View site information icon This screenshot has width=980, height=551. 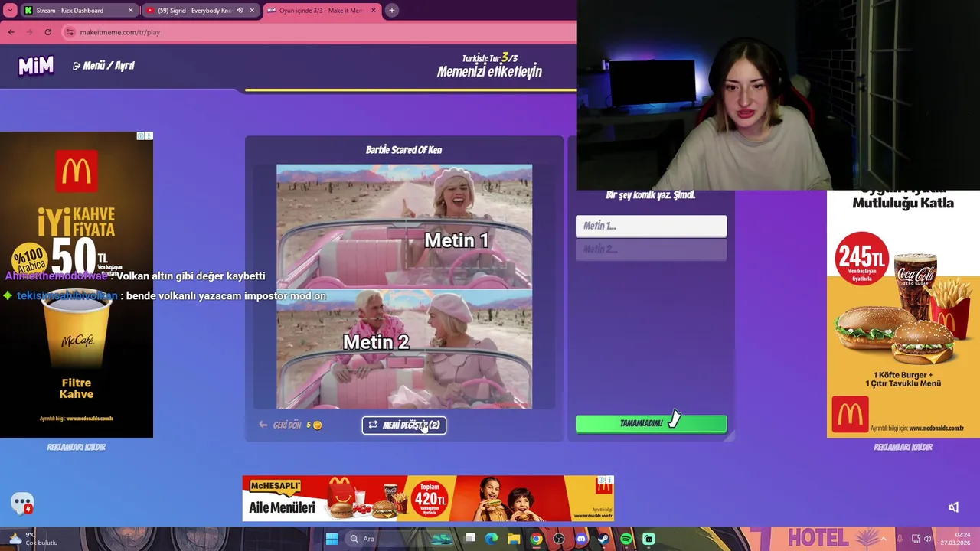(70, 32)
